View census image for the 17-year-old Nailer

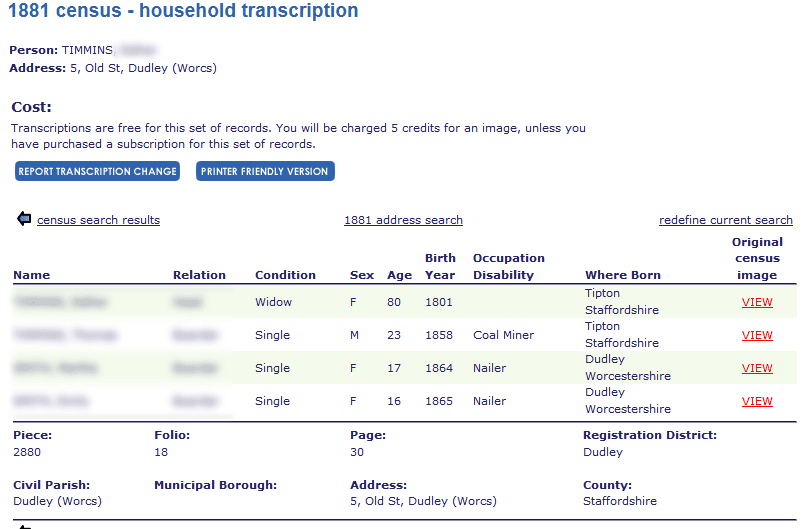click(x=757, y=368)
